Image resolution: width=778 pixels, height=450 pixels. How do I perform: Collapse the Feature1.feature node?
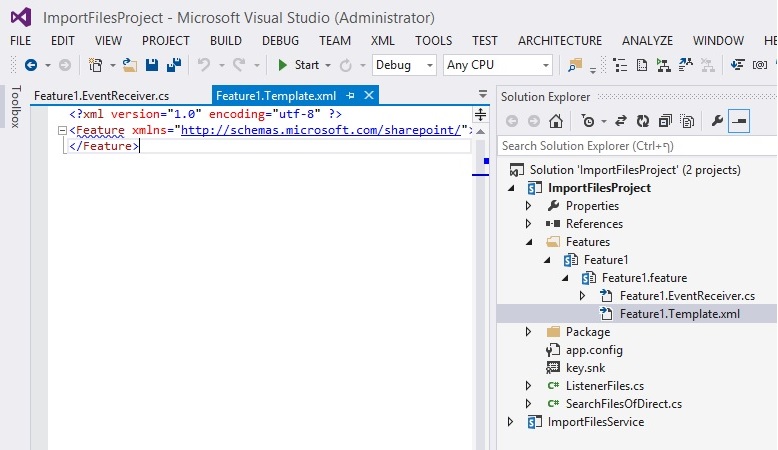565,278
